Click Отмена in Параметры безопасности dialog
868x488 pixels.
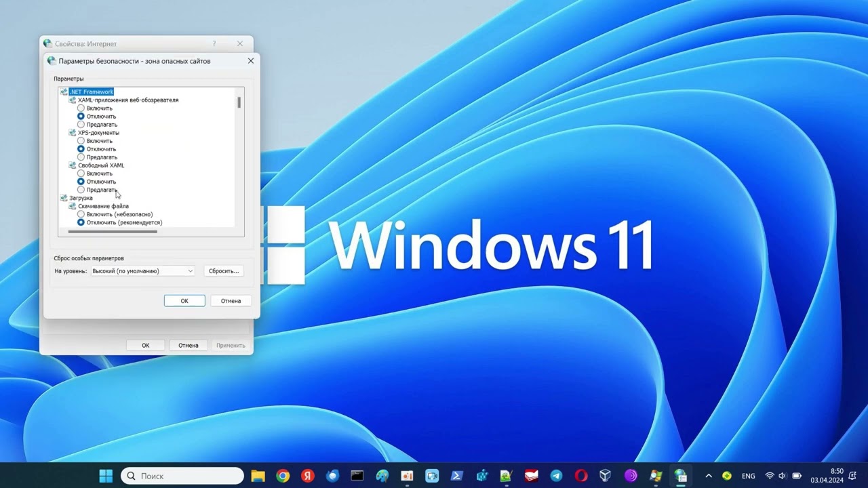(x=231, y=301)
